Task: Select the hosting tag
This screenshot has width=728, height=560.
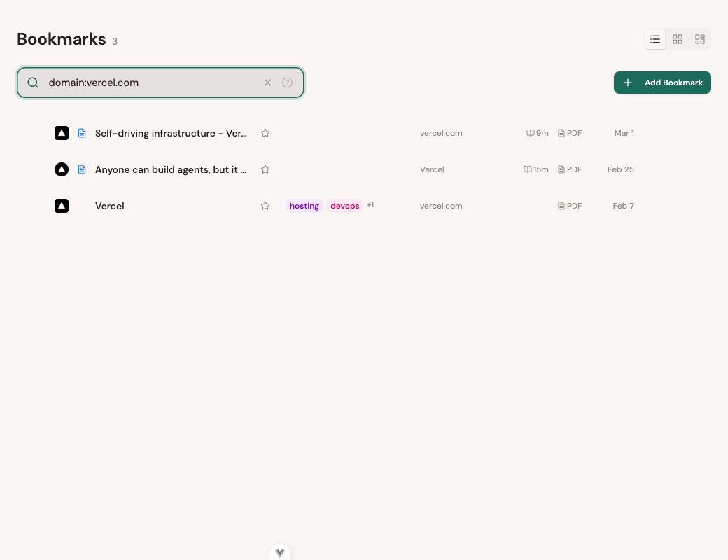Action: tap(304, 206)
